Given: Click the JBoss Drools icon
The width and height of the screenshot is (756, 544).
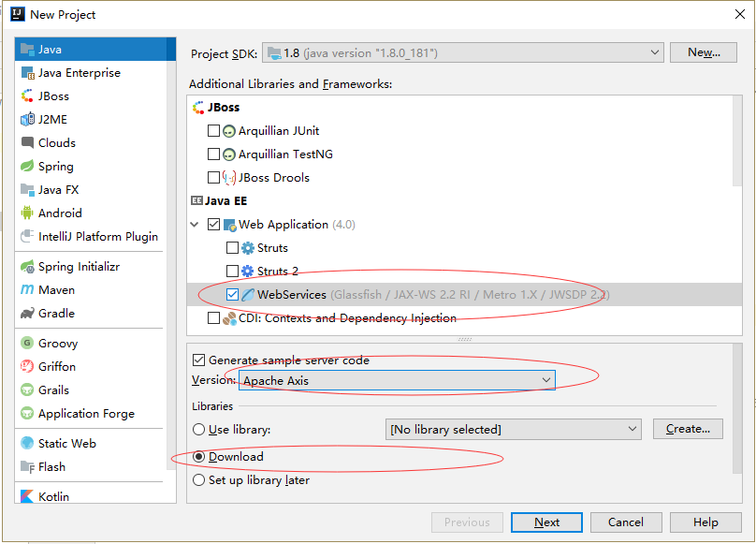Looking at the screenshot, I should [x=229, y=178].
